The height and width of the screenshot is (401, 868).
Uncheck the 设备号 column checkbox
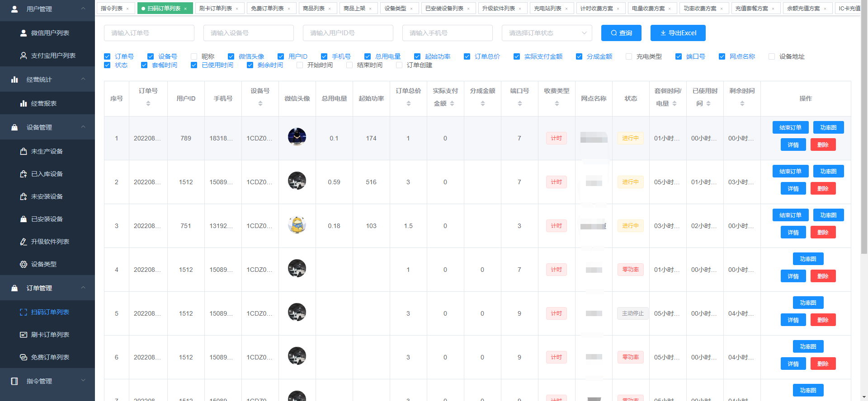151,56
